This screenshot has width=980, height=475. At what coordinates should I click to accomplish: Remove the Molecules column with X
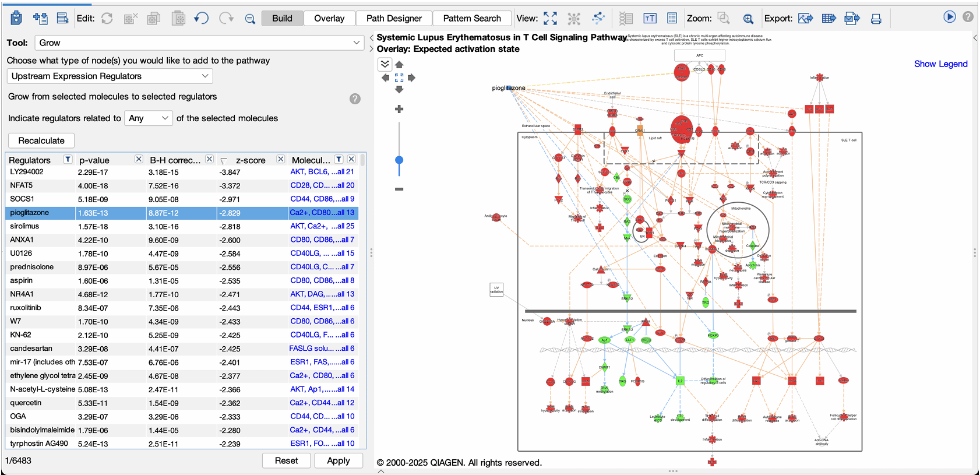point(351,159)
